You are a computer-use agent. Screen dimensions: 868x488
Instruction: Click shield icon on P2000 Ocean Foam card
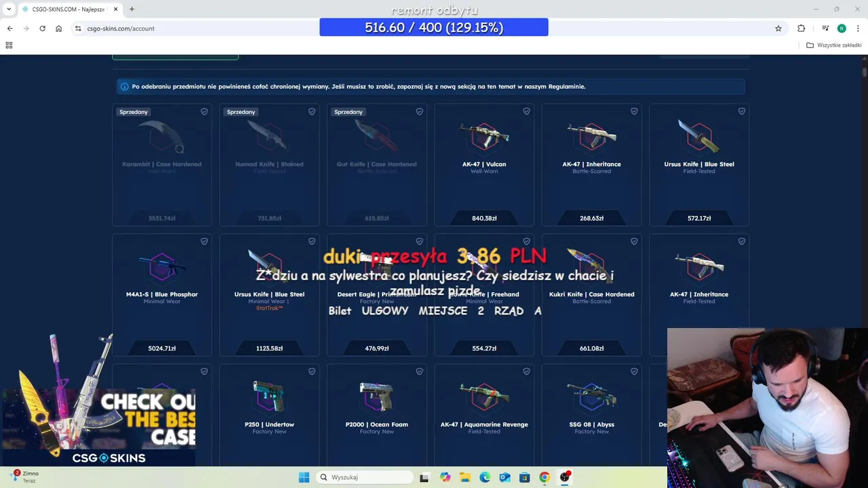(x=419, y=371)
